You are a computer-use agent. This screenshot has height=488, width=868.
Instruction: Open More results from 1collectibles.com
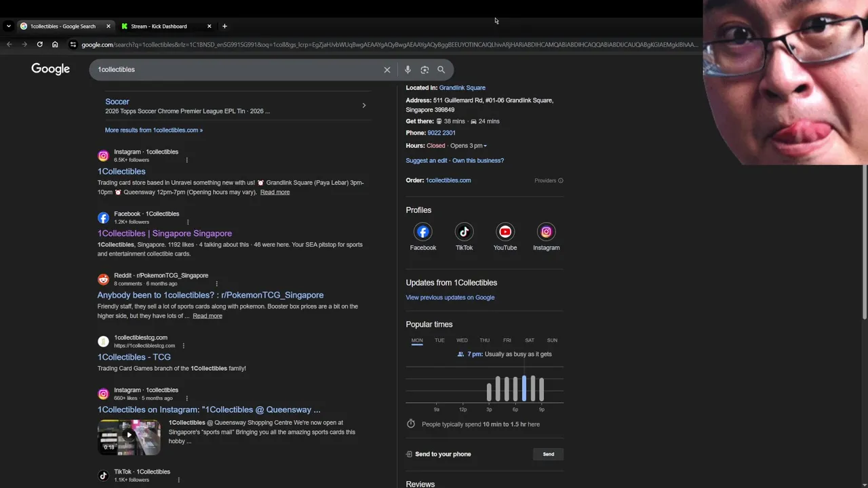pos(154,130)
